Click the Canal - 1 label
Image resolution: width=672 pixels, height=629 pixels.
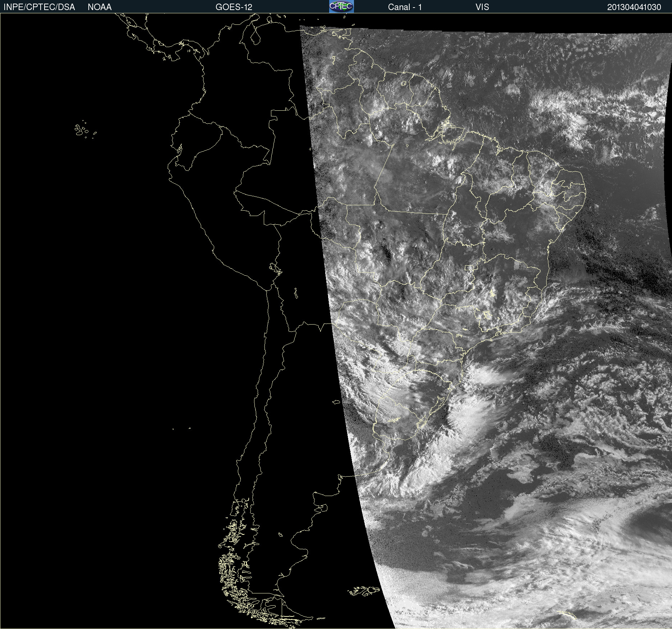(405, 7)
